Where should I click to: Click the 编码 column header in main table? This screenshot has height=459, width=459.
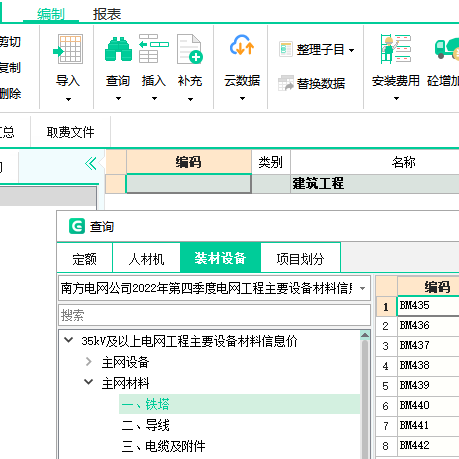point(189,162)
